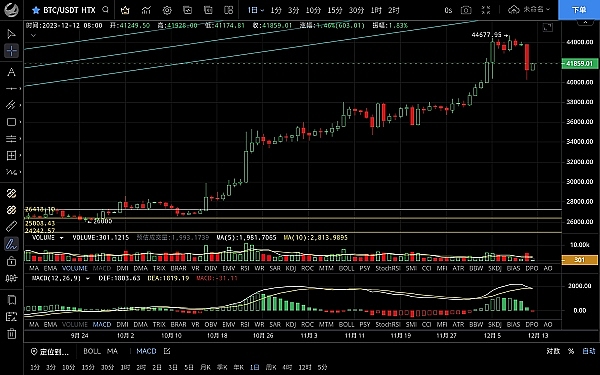Click the layout split icon in toolbar
The width and height of the screenshot is (600, 375).
228,10
